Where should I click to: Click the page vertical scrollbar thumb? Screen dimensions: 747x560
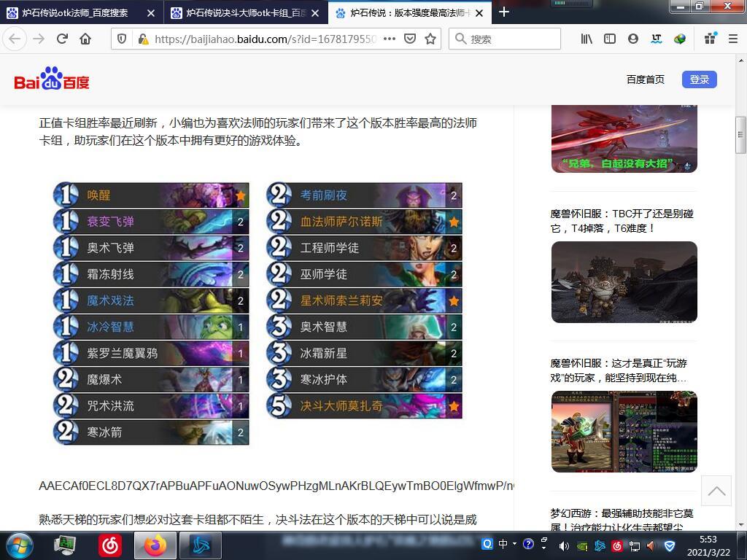point(741,135)
